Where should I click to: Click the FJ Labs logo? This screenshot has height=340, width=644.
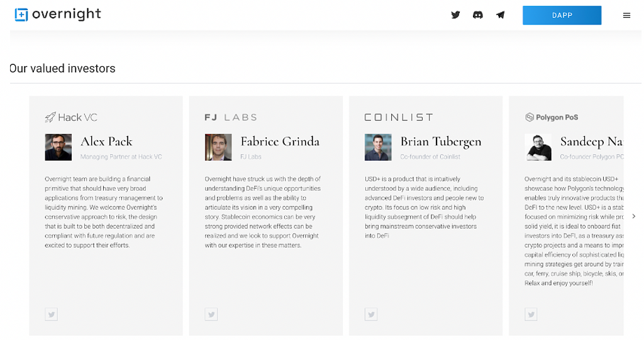pyautogui.click(x=231, y=117)
